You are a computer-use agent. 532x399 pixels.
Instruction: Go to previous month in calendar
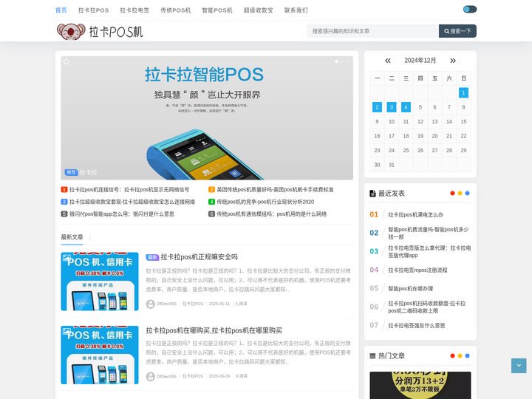tap(388, 61)
